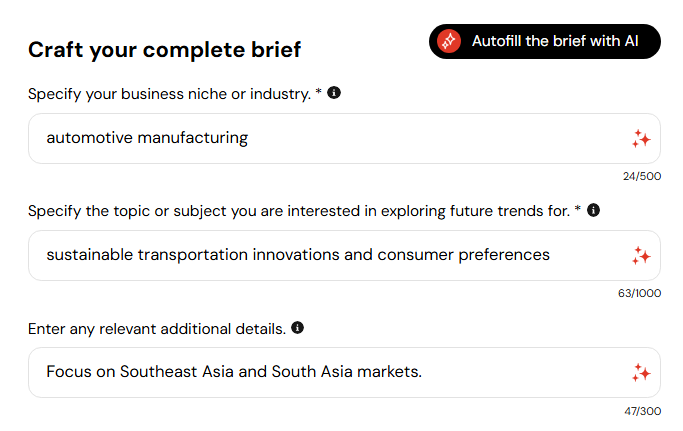Click the Autofill the brief with AI button
Image resolution: width=683 pixels, height=431 pixels.
(545, 42)
